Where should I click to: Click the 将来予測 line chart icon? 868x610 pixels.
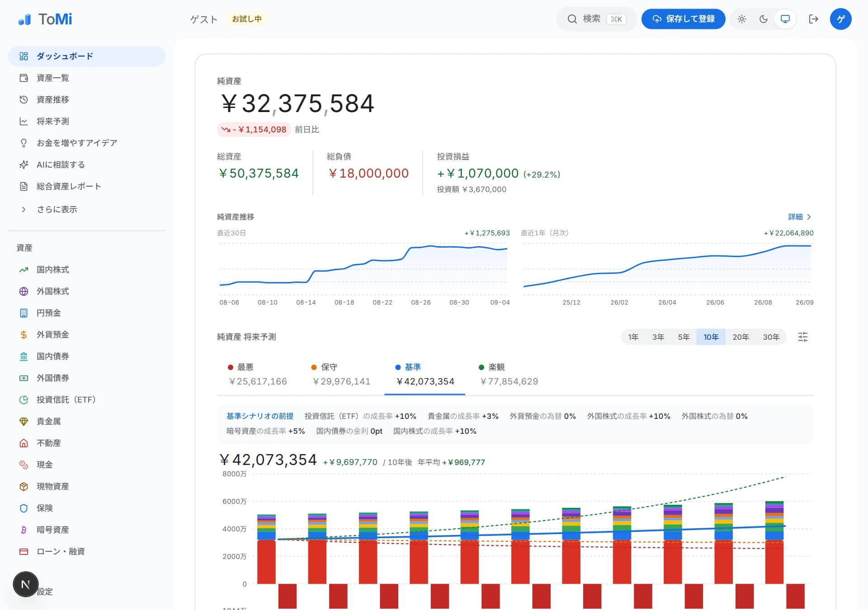tap(24, 121)
